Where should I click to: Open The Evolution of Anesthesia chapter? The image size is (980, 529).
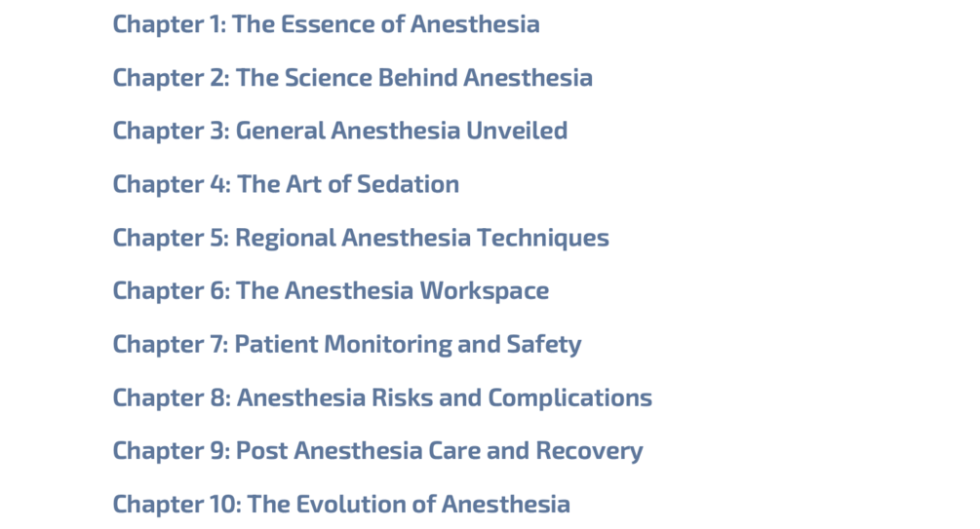click(341, 505)
